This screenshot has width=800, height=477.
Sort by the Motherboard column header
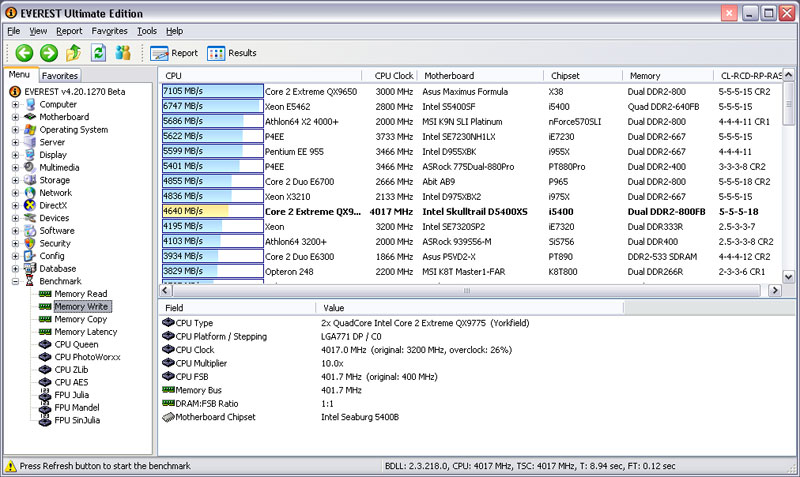(480, 76)
